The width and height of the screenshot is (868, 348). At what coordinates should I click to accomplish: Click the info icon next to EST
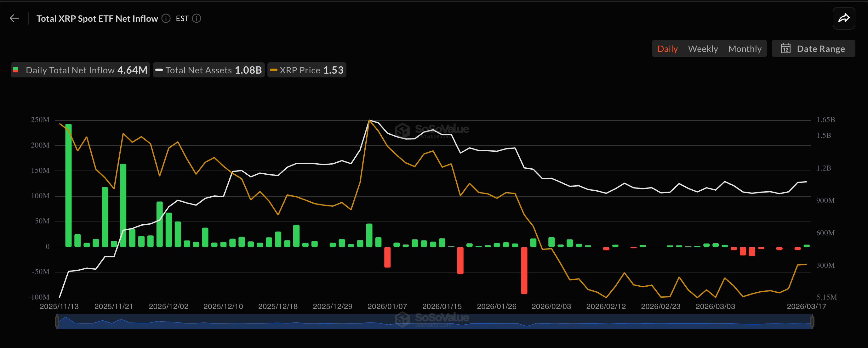pyautogui.click(x=197, y=18)
